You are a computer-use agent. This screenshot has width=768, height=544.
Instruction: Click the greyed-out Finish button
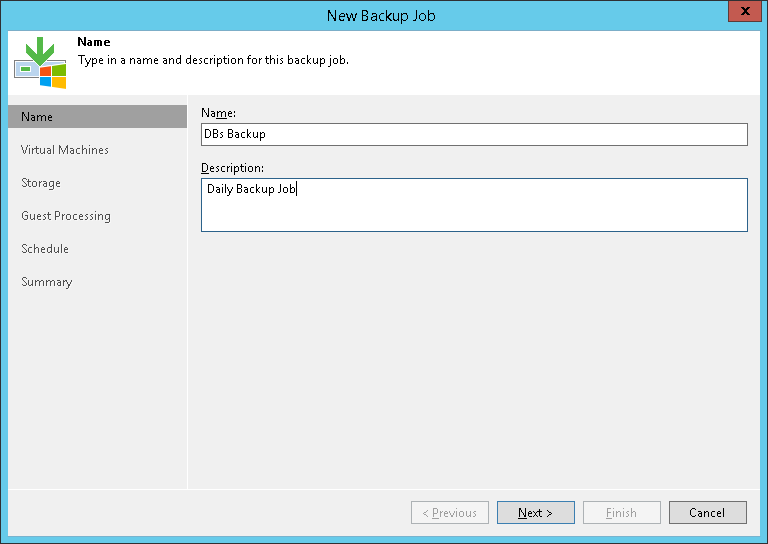pos(621,513)
